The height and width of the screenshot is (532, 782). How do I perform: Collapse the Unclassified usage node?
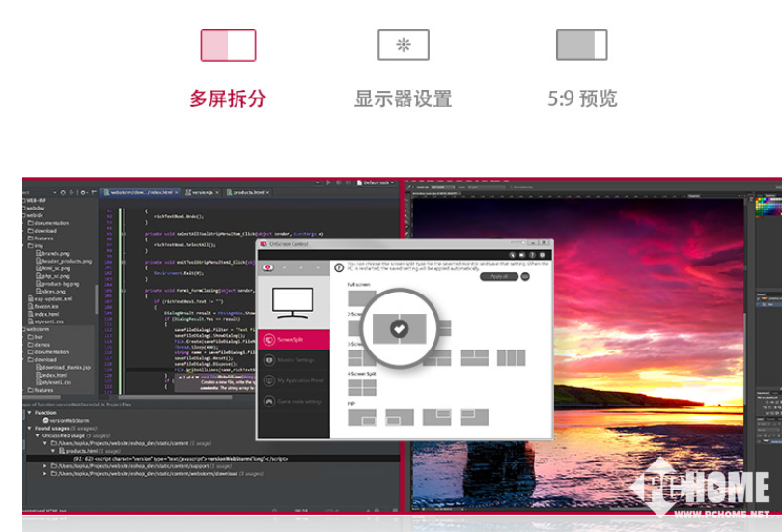(x=38, y=435)
